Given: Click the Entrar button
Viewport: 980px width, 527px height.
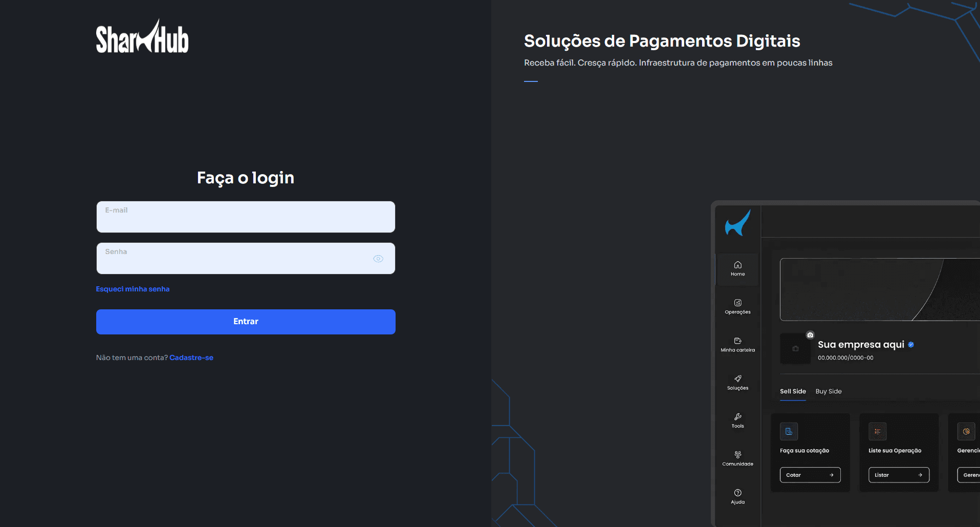Looking at the screenshot, I should pyautogui.click(x=246, y=322).
